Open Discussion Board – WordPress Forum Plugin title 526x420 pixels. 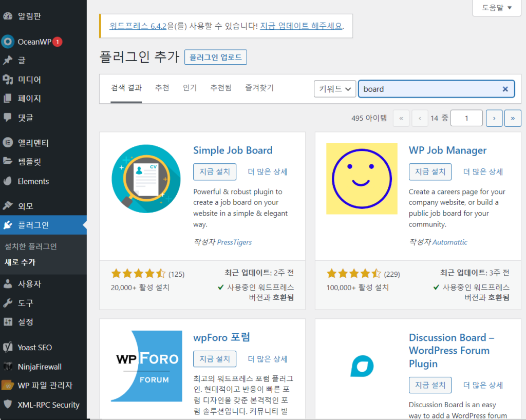[x=452, y=350]
